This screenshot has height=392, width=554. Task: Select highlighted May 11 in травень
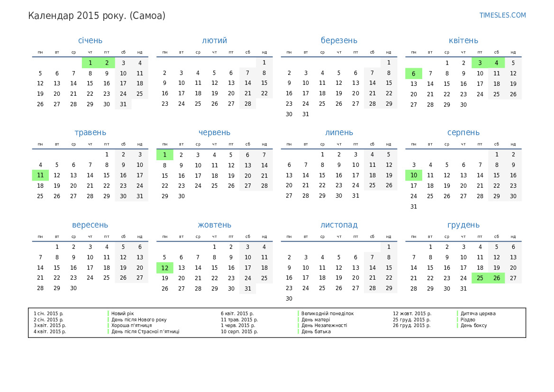[40, 175]
